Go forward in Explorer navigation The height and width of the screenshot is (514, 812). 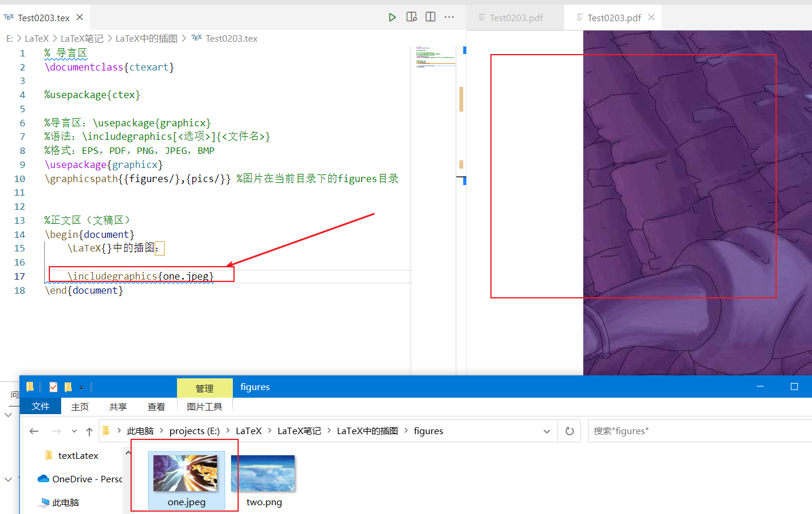(56, 431)
